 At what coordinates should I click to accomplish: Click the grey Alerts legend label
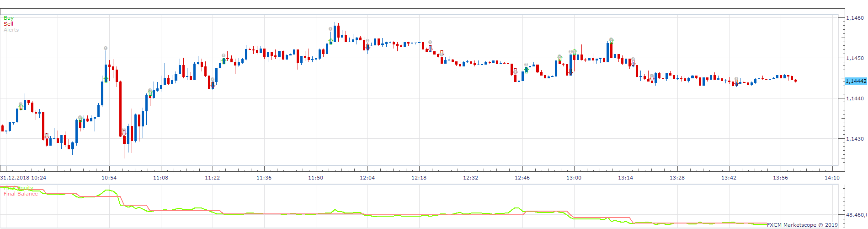[11, 30]
